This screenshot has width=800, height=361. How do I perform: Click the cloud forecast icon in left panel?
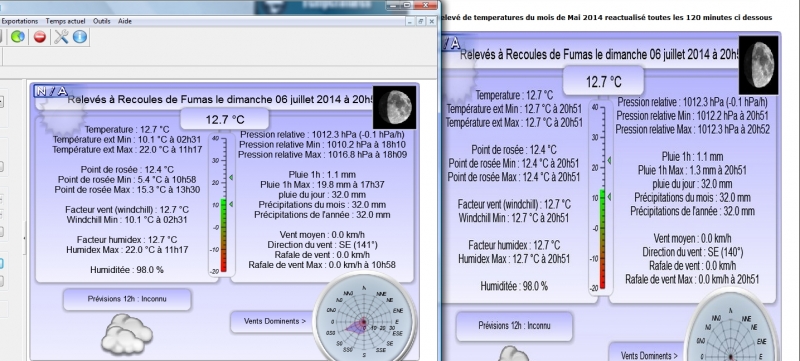point(127,334)
